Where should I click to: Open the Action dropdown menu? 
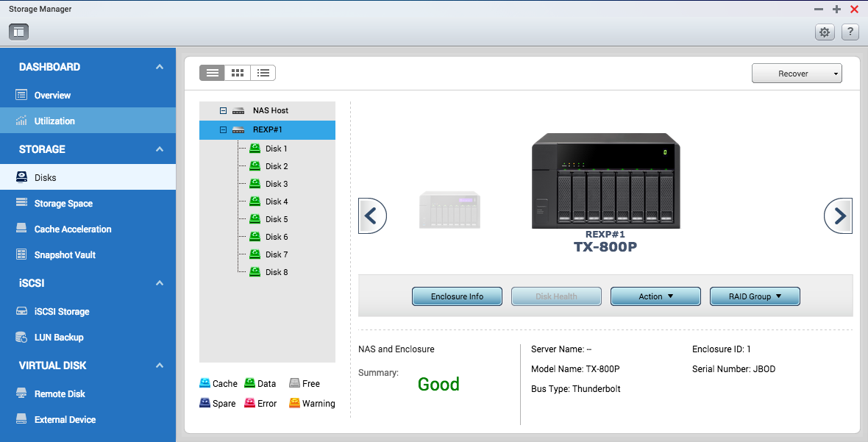pyautogui.click(x=655, y=296)
